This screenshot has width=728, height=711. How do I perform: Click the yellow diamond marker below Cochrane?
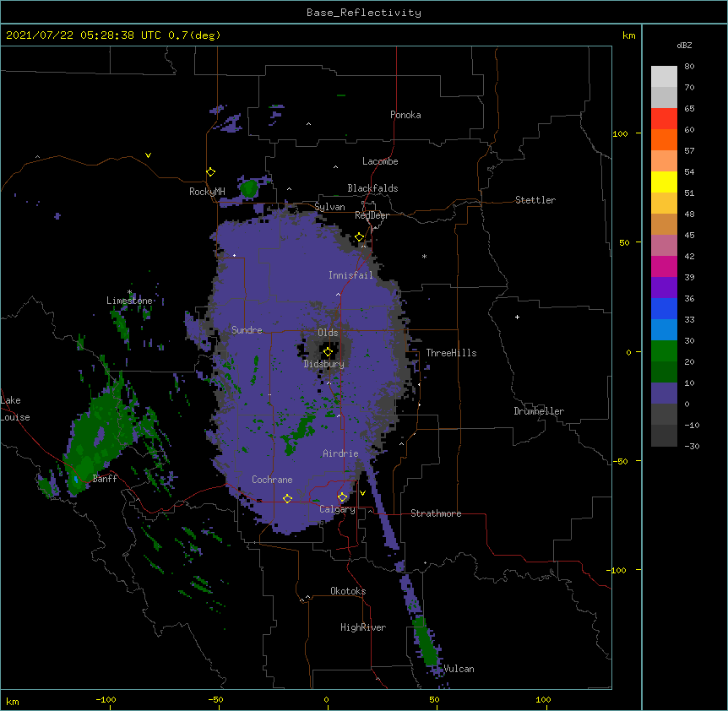coord(287,498)
